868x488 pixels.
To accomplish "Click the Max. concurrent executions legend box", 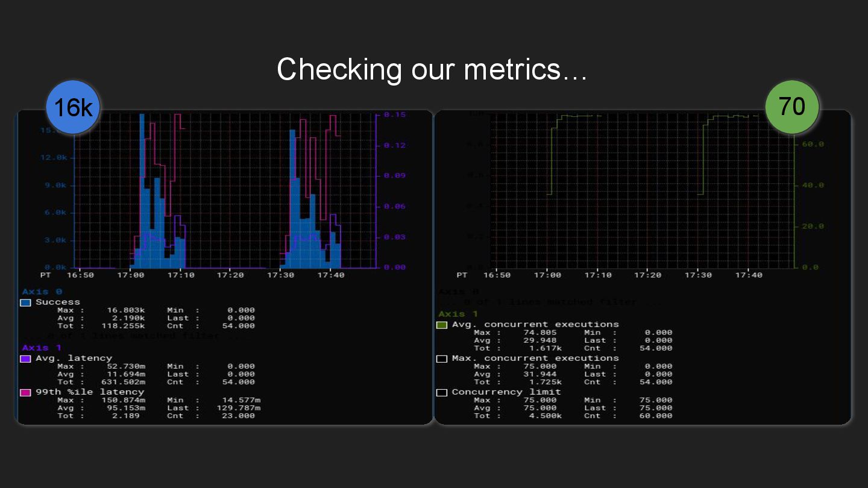I will coord(441,358).
